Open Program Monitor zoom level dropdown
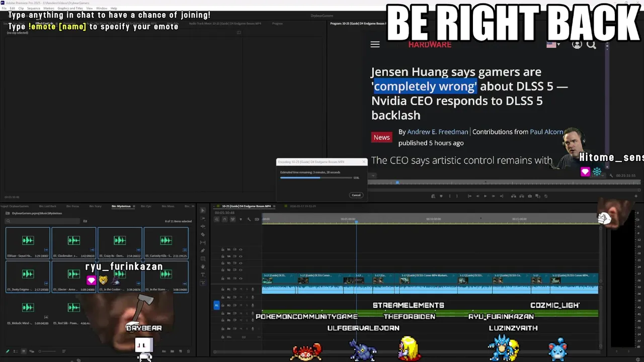Image resolution: width=644 pixels, height=362 pixels. (373, 175)
